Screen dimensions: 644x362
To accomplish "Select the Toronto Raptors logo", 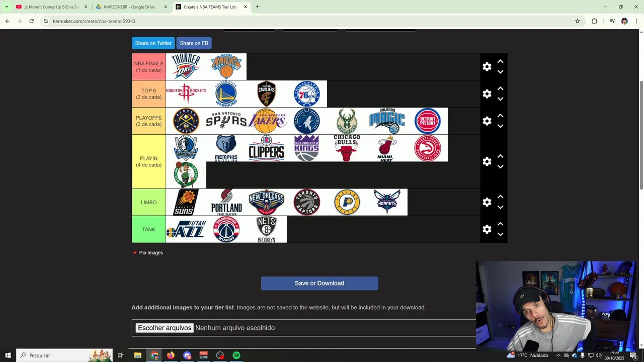I will click(x=307, y=202).
